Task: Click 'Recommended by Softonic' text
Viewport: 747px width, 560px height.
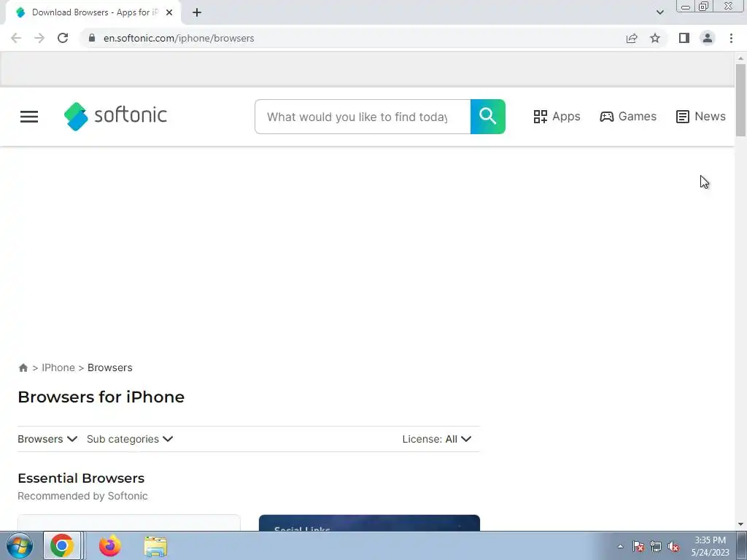Action: [82, 496]
